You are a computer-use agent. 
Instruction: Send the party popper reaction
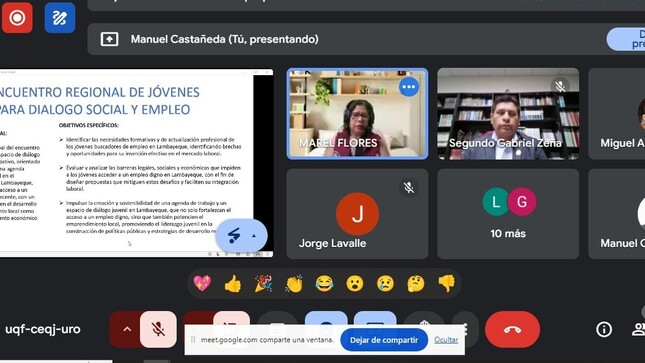click(263, 284)
